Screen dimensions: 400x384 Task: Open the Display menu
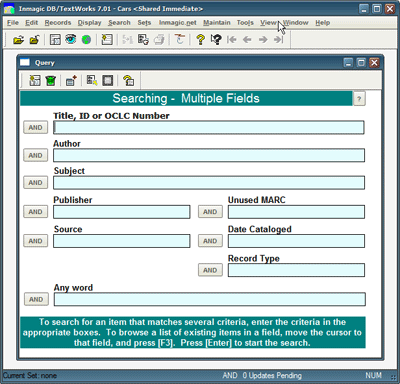pos(89,23)
